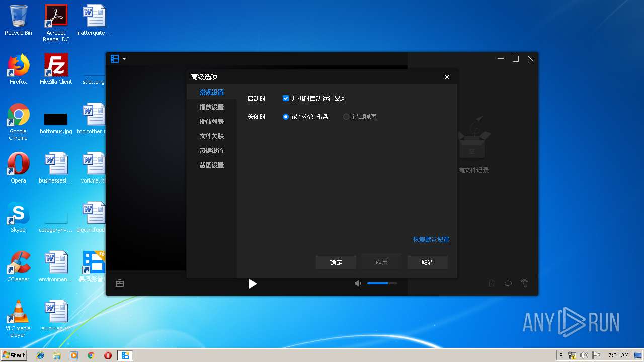
Task: Select the 常规设置 tab
Action: pos(212,93)
